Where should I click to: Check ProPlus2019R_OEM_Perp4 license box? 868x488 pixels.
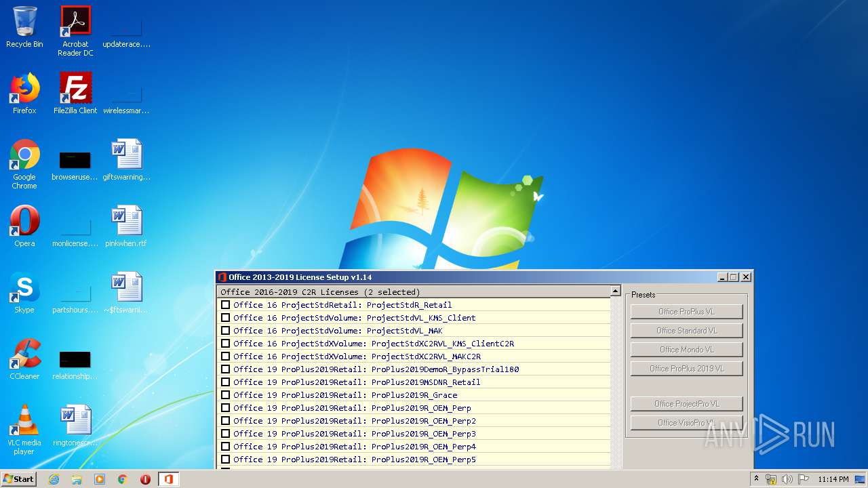[226, 447]
